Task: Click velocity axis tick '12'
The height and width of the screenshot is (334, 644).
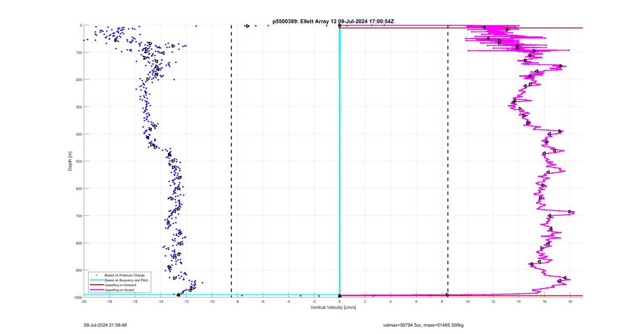Action: coord(493,301)
